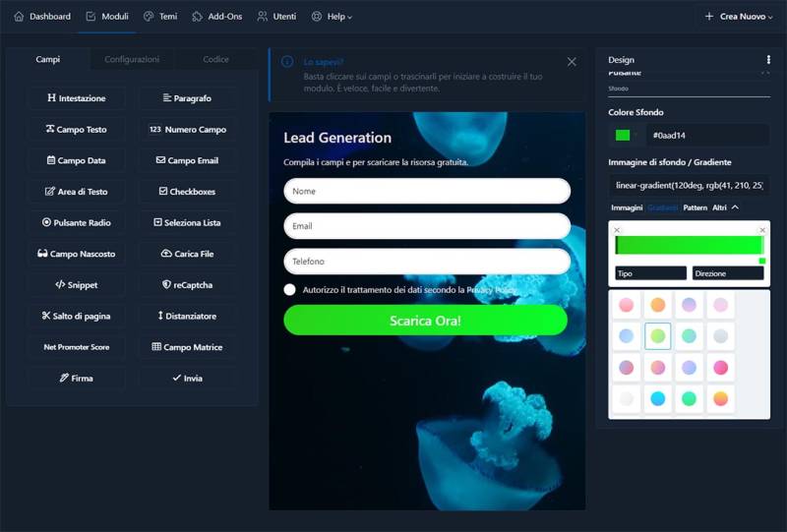Click the Scarica Ora! button
Screen dimensions: 787x532
coord(426,321)
